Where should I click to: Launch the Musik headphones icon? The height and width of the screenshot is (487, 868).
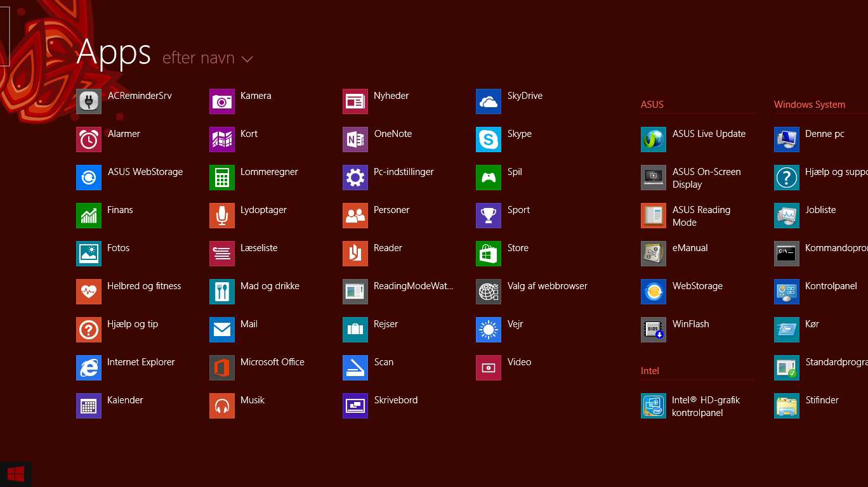coord(222,406)
